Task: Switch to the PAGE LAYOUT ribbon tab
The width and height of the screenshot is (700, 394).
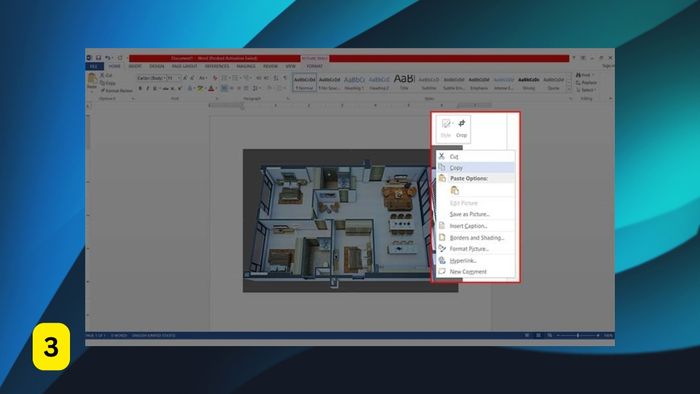Action: [x=184, y=66]
